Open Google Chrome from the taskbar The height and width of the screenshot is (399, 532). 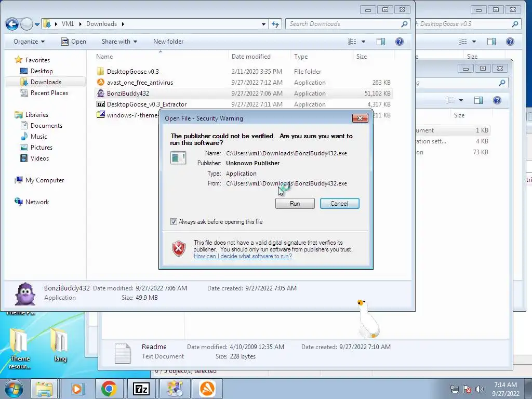coord(109,389)
